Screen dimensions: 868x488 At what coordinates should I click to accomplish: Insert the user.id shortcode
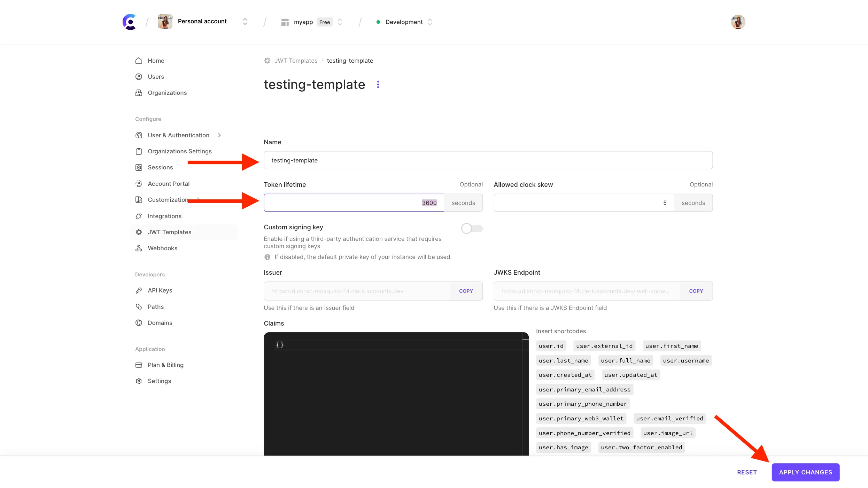click(551, 345)
